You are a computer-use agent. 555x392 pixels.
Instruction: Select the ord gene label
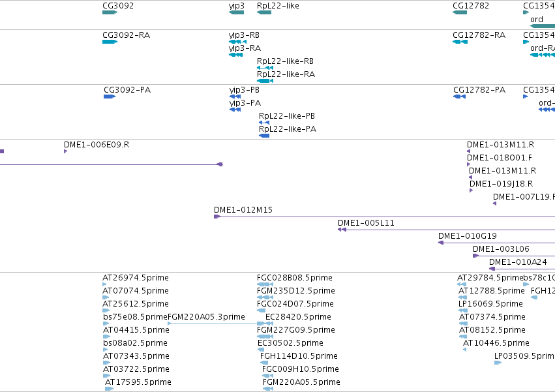pos(537,20)
